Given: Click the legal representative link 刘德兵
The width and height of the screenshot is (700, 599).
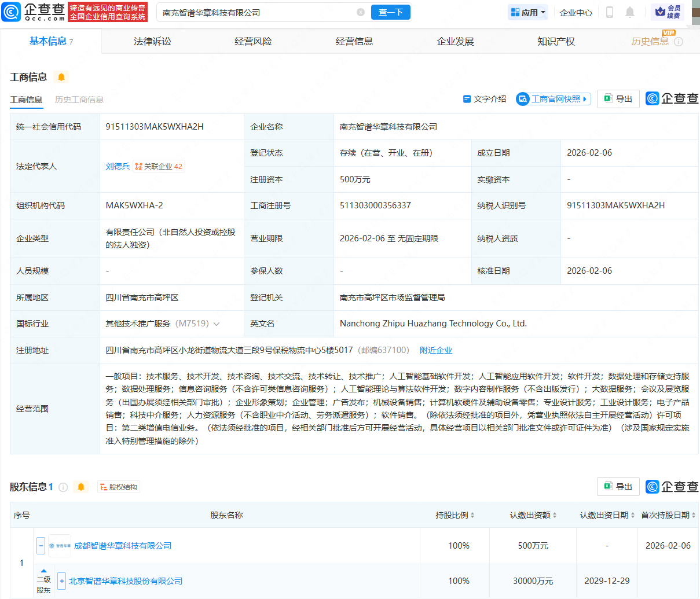Looking at the screenshot, I should pyautogui.click(x=118, y=166).
